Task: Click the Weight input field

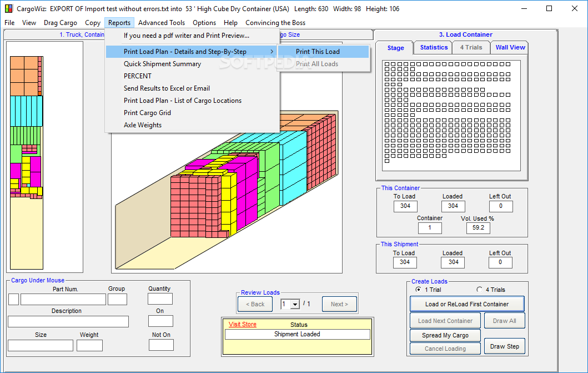Action: point(89,346)
